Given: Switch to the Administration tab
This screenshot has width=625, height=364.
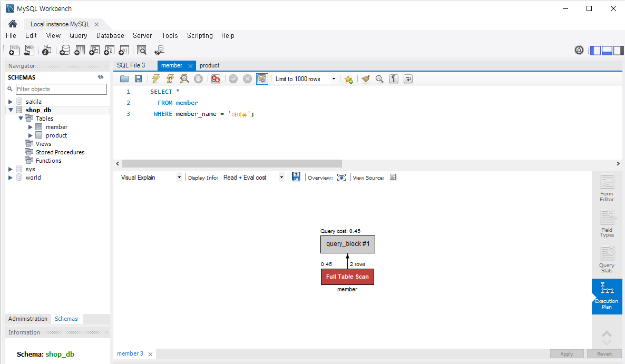Looking at the screenshot, I should pos(28,319).
